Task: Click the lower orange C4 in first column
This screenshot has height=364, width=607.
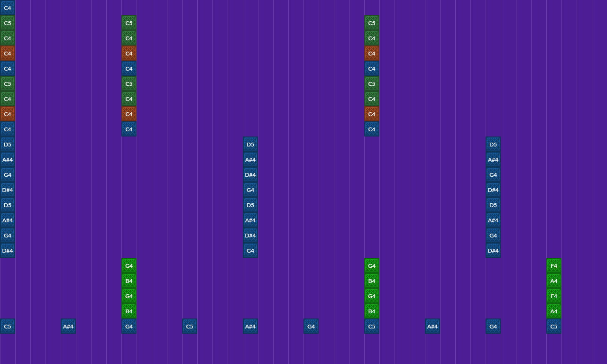Action: point(8,114)
